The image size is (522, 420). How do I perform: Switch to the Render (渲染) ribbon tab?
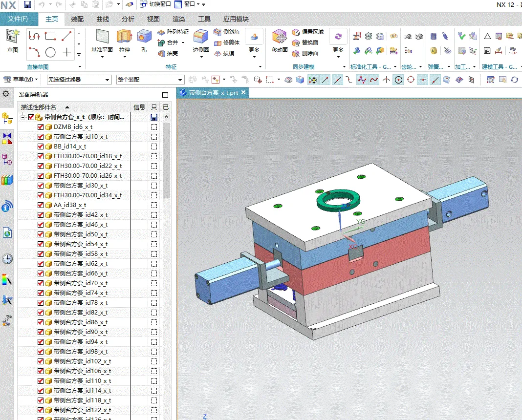tap(179, 19)
